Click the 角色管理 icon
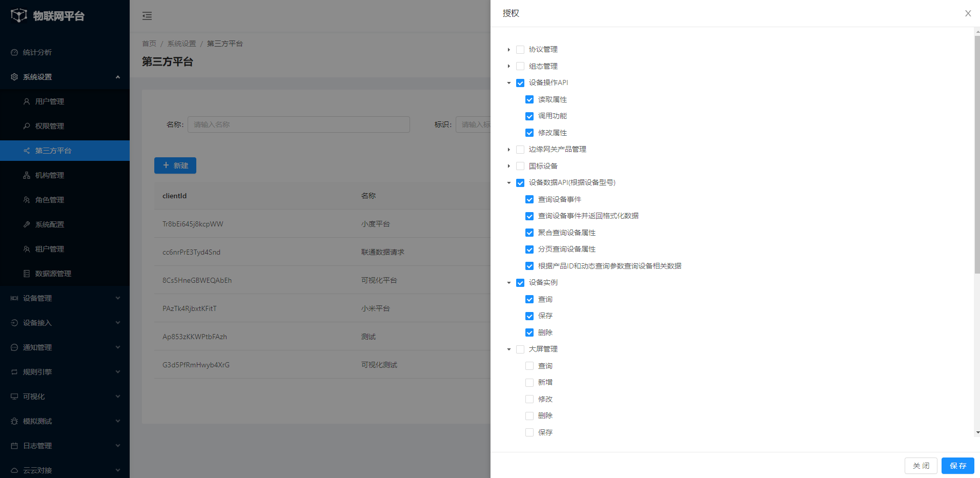This screenshot has height=478, width=980. 27,200
